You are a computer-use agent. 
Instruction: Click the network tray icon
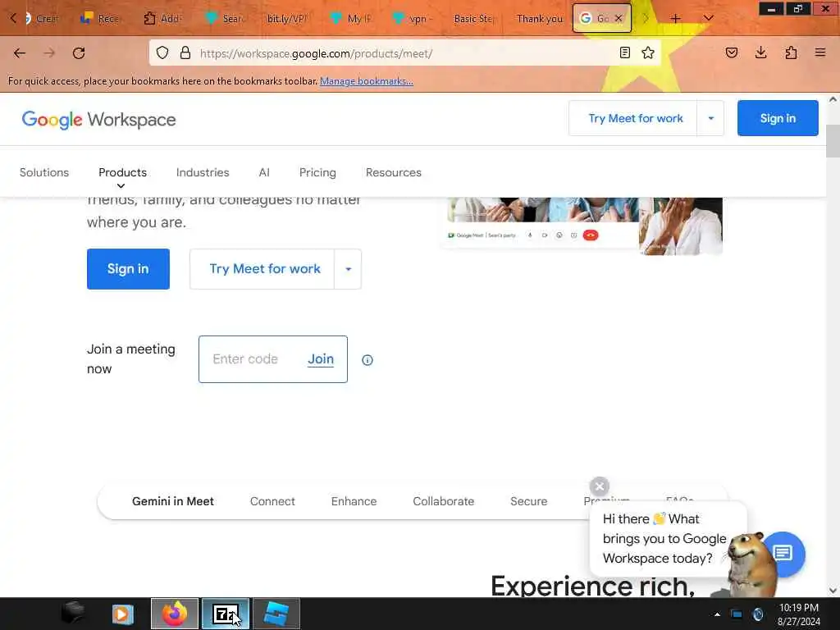tap(737, 614)
